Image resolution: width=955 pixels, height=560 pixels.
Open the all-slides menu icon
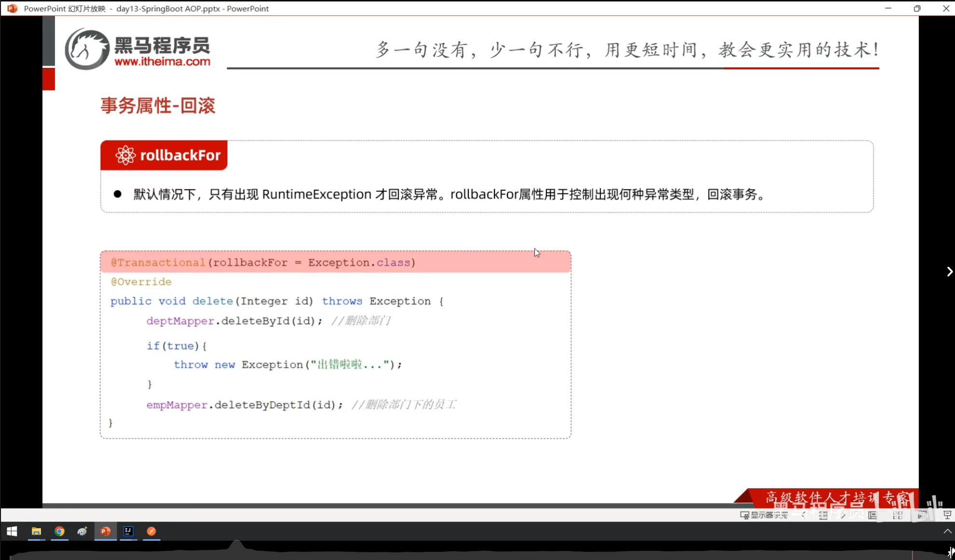(x=823, y=515)
